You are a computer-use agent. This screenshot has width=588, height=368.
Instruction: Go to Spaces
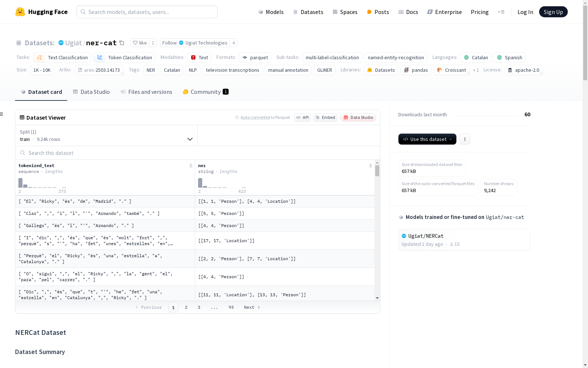tap(345, 12)
